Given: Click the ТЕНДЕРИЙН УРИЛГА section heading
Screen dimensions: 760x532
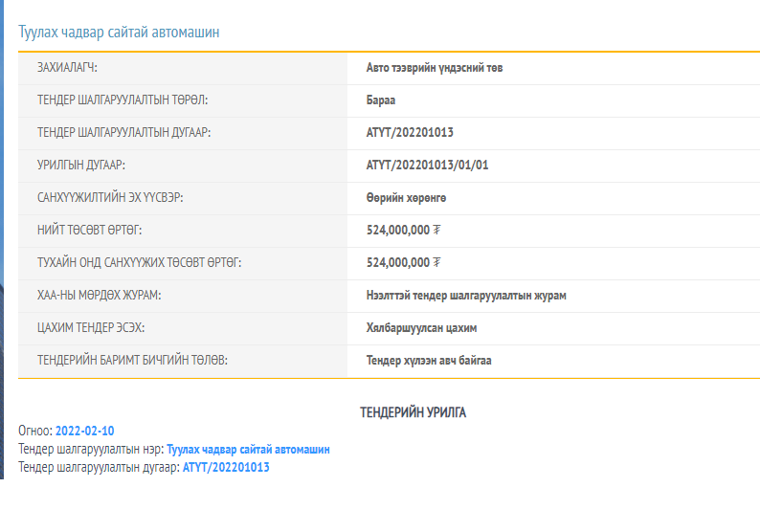Looking at the screenshot, I should coord(413,412).
